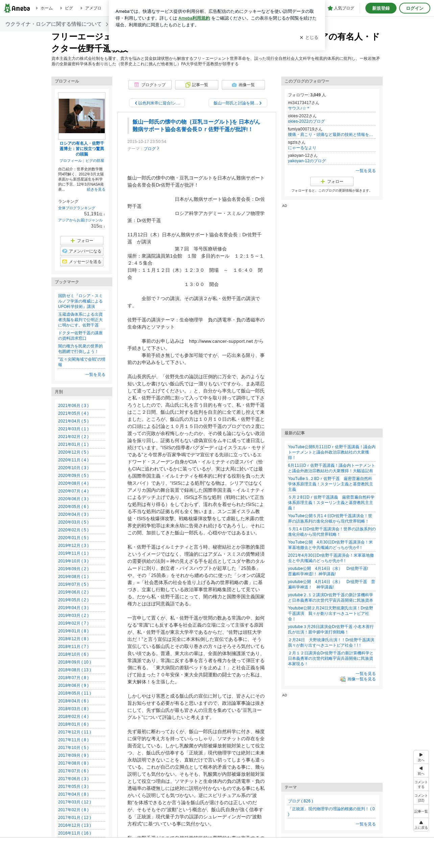Click the sidebar フォロー button with plus icon
The image size is (434, 868).
(82, 241)
